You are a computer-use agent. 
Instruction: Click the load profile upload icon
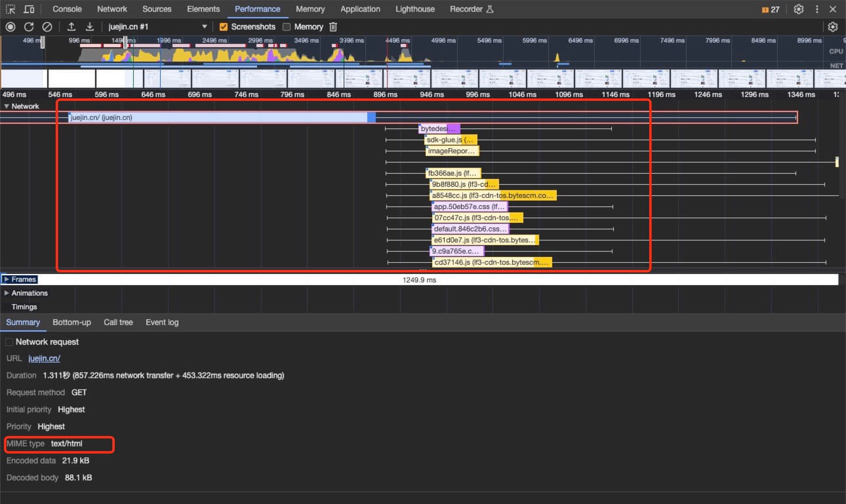tap(71, 27)
